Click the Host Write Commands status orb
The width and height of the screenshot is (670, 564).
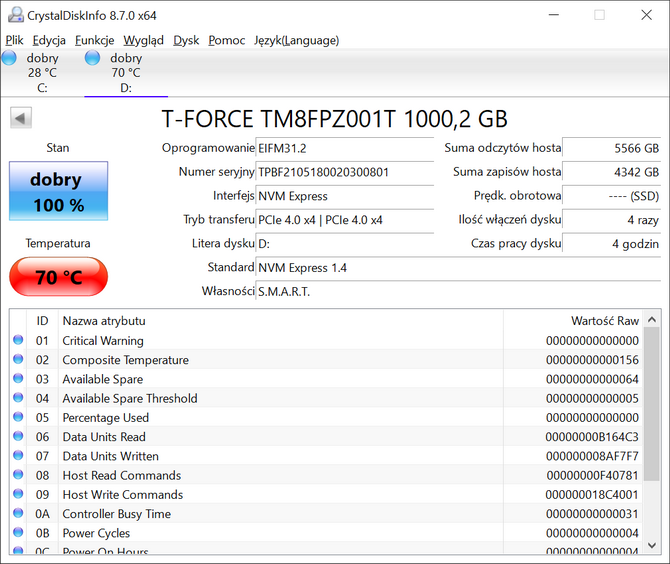[x=18, y=495]
